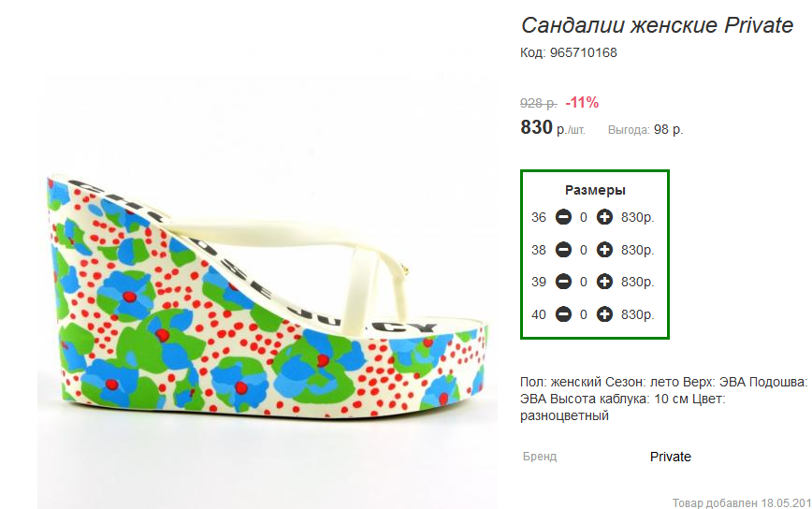Open the sandal product image
This screenshot has height=509, width=812.
coord(267,293)
